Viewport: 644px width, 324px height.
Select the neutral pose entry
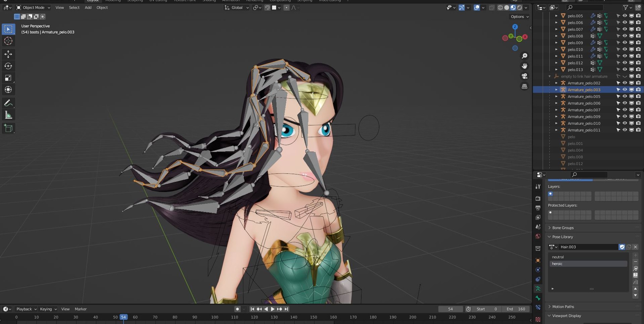(588, 257)
